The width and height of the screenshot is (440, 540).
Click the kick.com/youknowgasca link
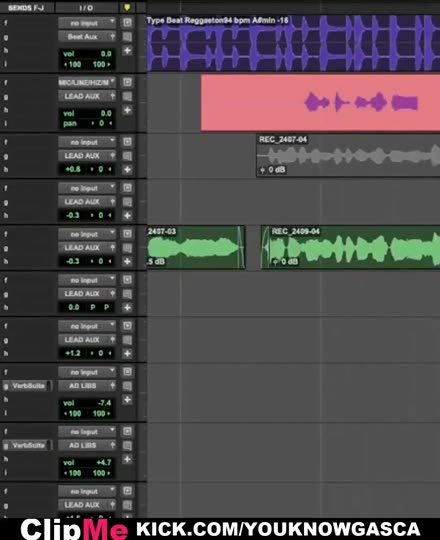point(278,529)
